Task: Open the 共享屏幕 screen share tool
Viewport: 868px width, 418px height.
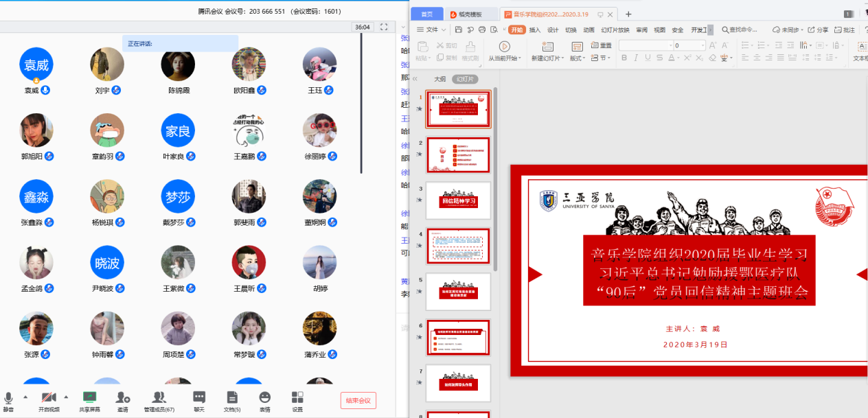Action: [89, 399]
